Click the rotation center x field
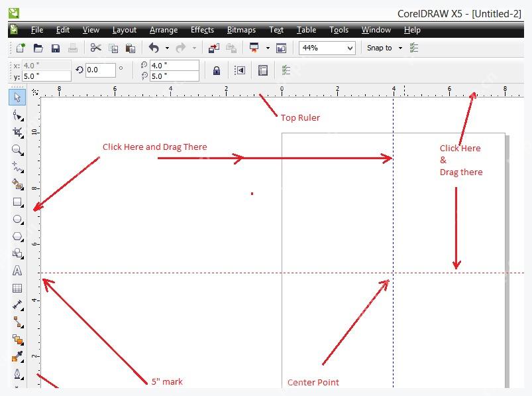Viewport: 532px width, 396px height. pyautogui.click(x=174, y=65)
